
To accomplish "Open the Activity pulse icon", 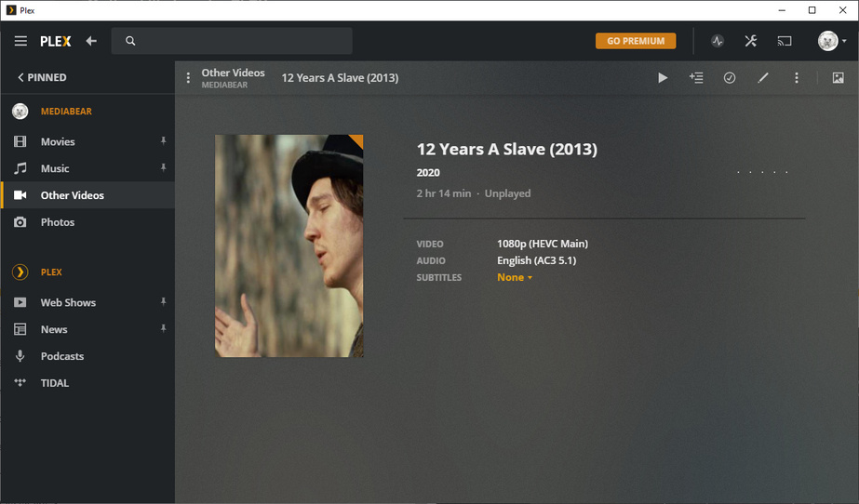I will coord(718,41).
